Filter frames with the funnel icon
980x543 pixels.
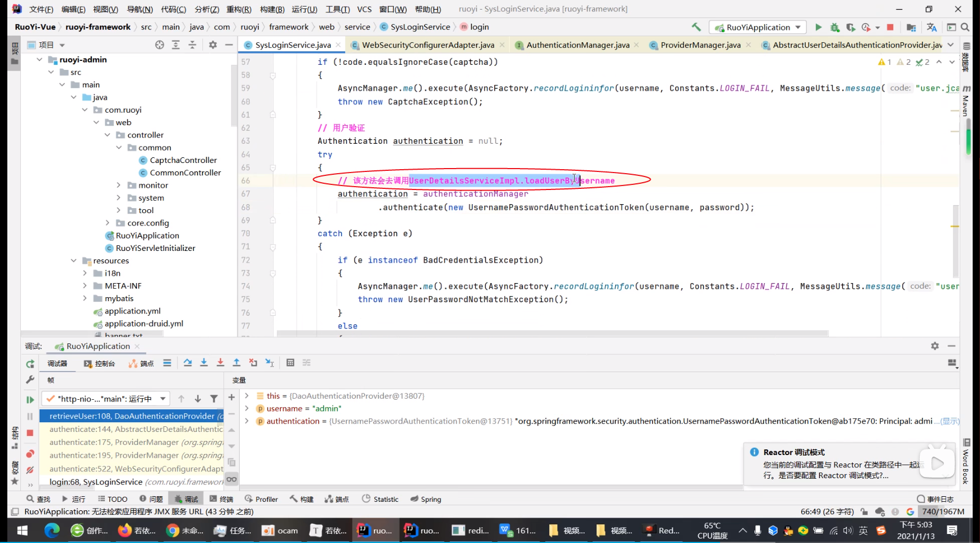click(214, 399)
